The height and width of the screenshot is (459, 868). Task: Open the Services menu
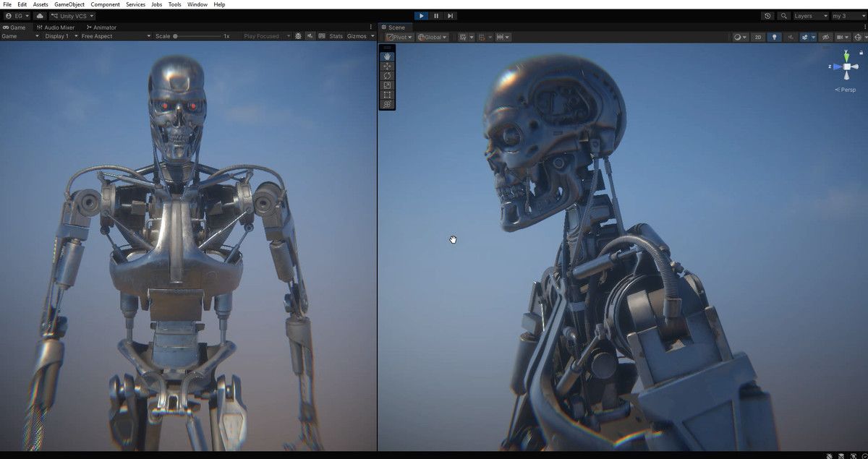[x=135, y=4]
